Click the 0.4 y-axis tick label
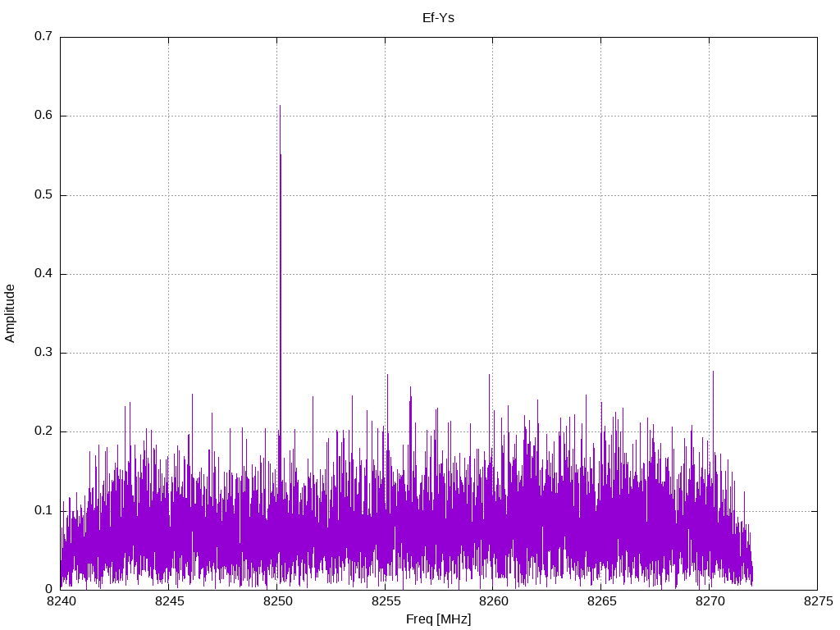 (43, 274)
